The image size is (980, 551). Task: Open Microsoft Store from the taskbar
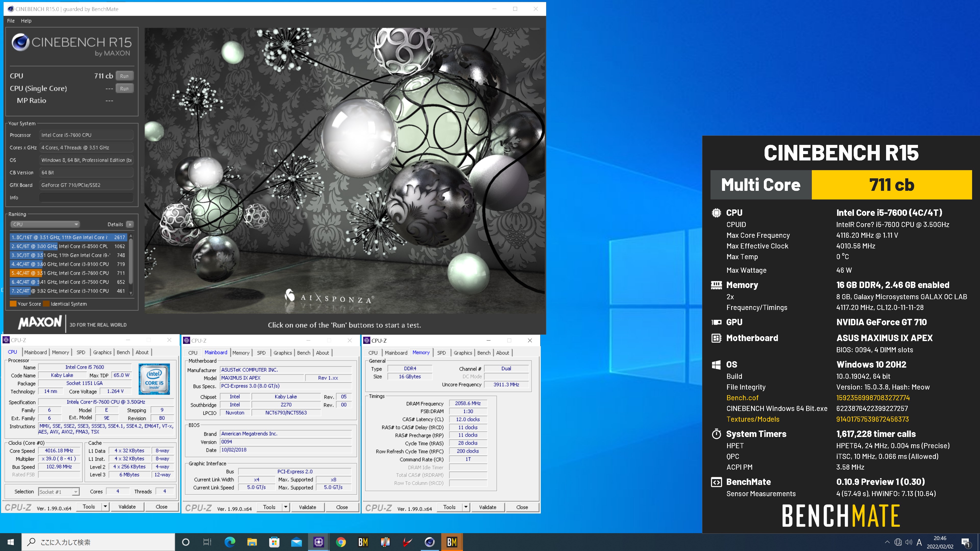(x=274, y=542)
